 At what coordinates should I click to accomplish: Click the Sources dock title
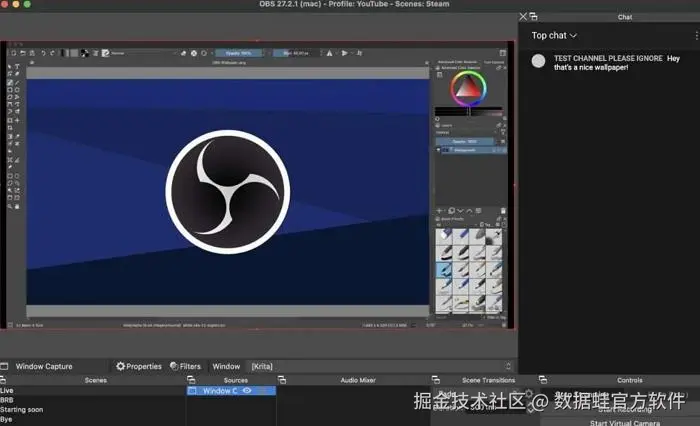point(236,380)
